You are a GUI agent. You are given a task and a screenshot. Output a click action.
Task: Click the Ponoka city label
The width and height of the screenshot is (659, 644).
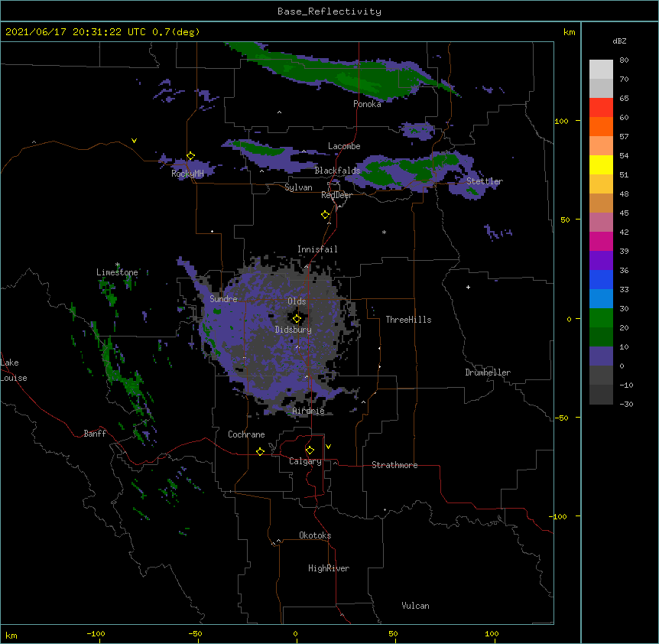367,104
